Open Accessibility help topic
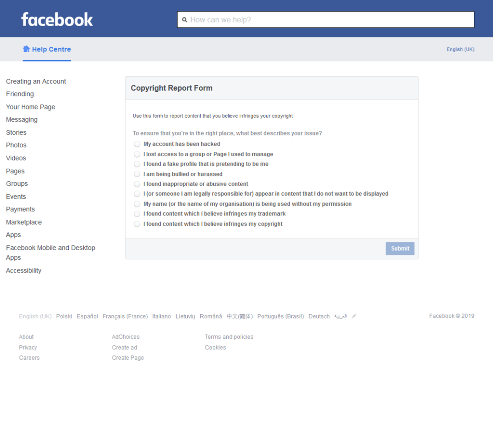 24,271
